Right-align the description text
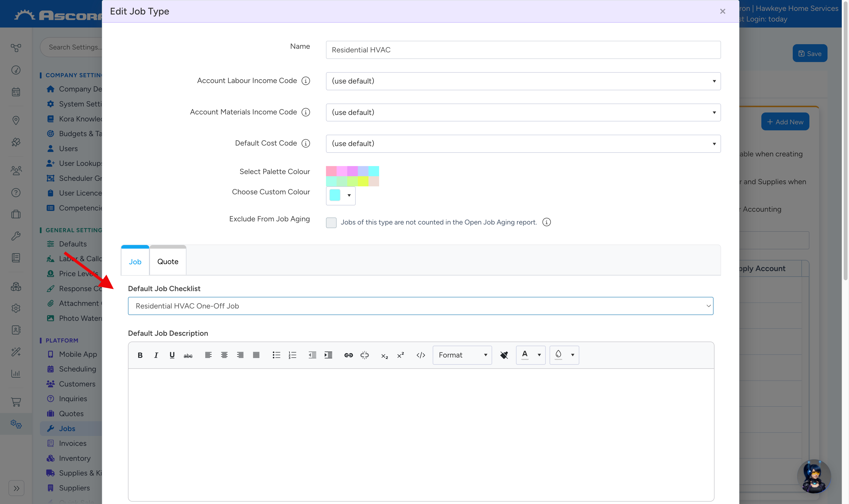Screen dimensions: 849x504 tap(240, 355)
